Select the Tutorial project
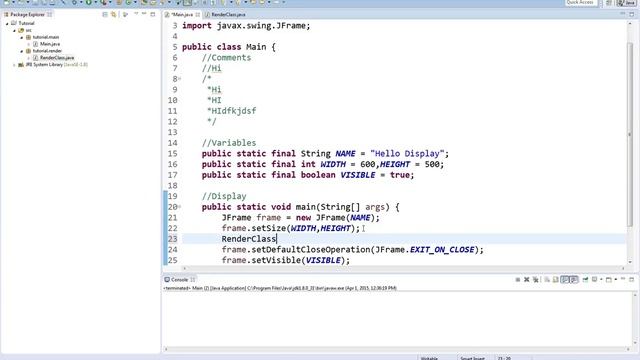The width and height of the screenshot is (640, 360). click(26, 23)
